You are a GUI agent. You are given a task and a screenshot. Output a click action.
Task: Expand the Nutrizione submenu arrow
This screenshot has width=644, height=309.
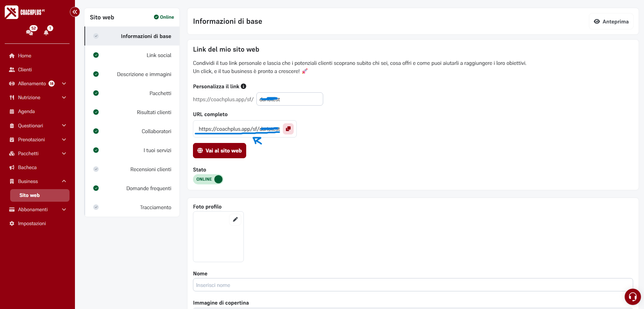pyautogui.click(x=64, y=97)
